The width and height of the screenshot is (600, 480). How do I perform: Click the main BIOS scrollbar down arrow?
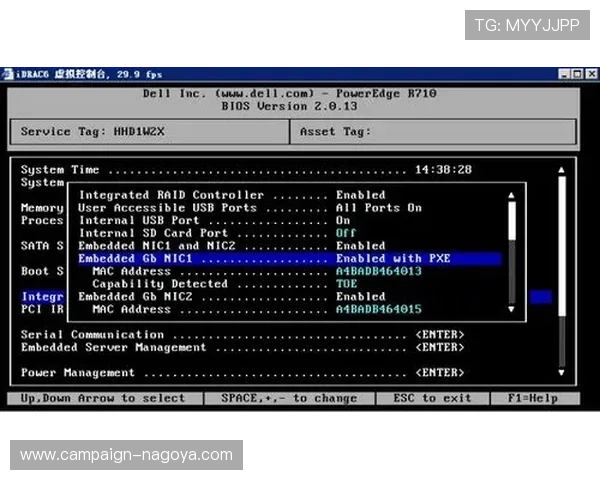pos(560,372)
